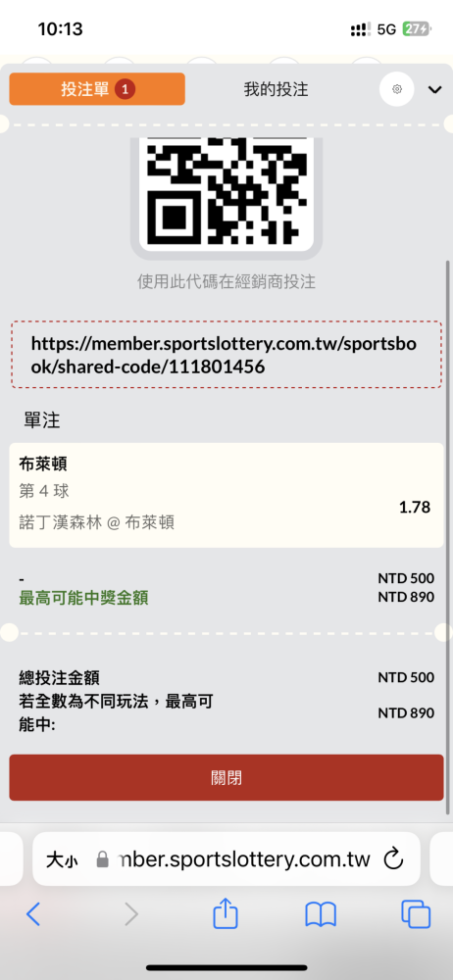Open bet slip settings gear icon
The height and width of the screenshot is (980, 453).
click(x=397, y=89)
